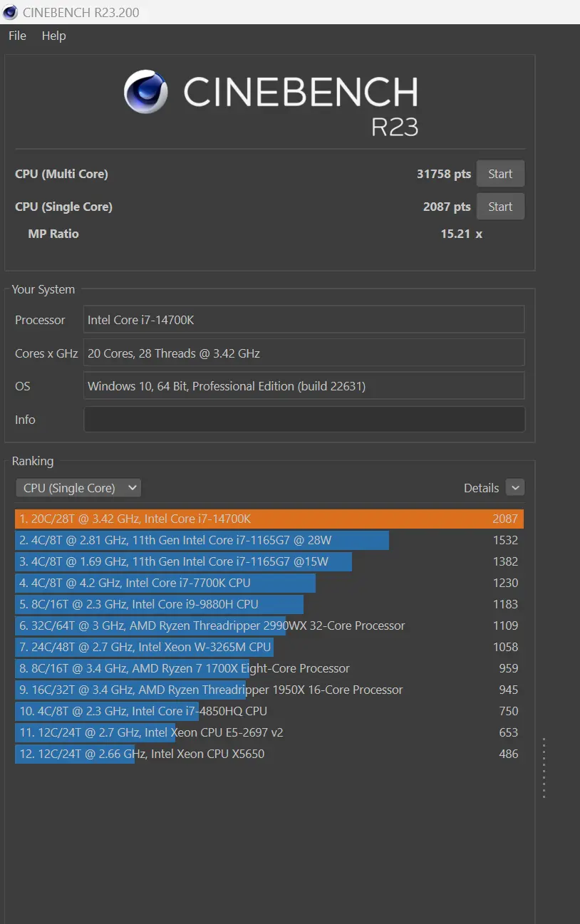Open the Help menu

[53, 36]
